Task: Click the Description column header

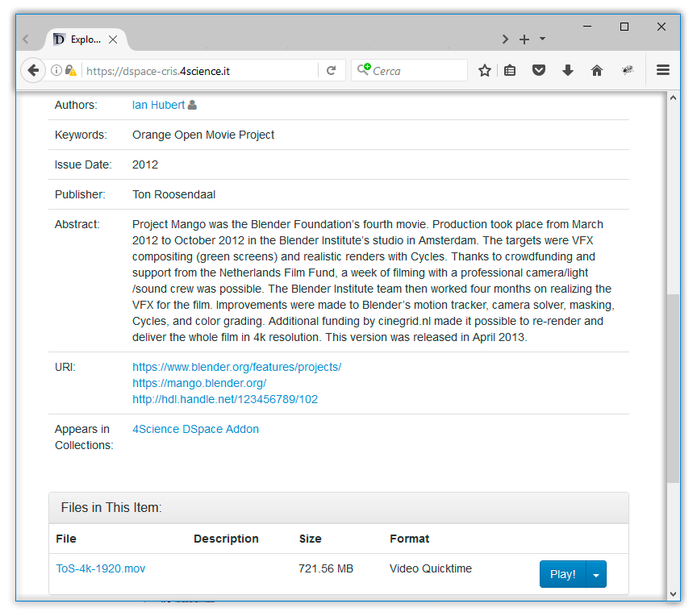Action: tap(226, 539)
